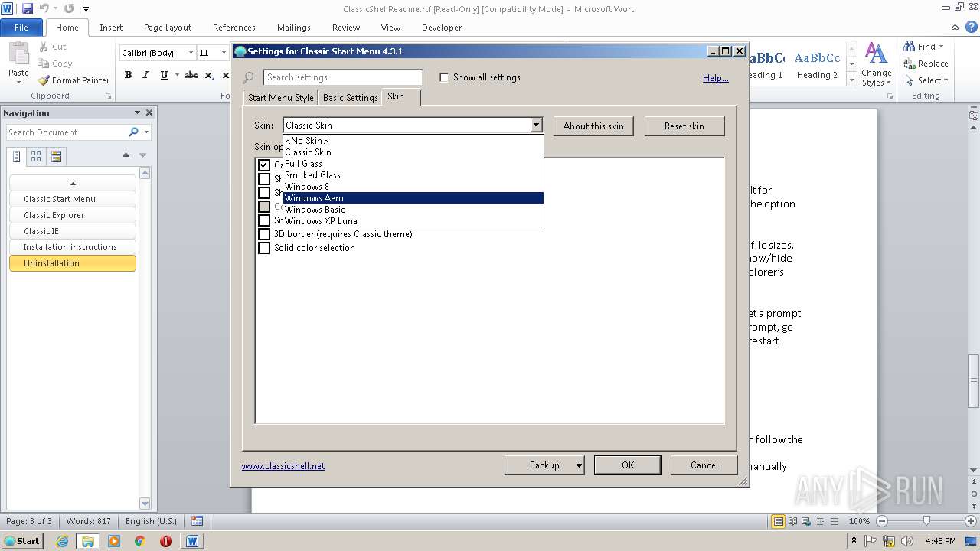The width and height of the screenshot is (980, 551).
Task: Open the Developer ribbon tab
Action: [x=442, y=28]
